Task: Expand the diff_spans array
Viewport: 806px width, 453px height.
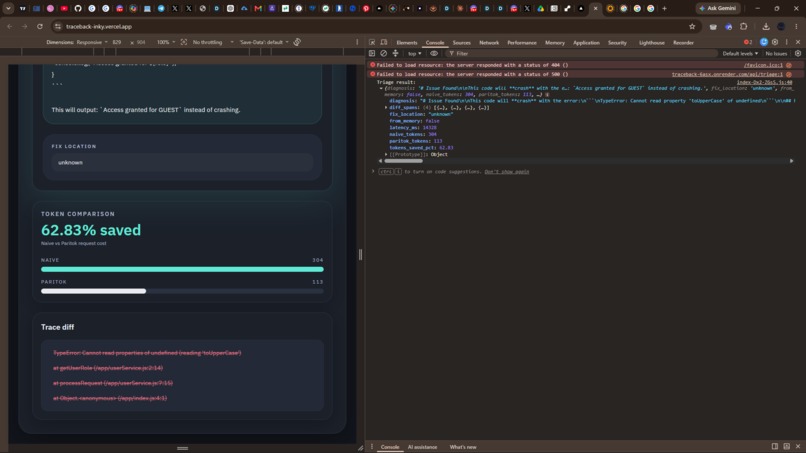Action: [386, 108]
